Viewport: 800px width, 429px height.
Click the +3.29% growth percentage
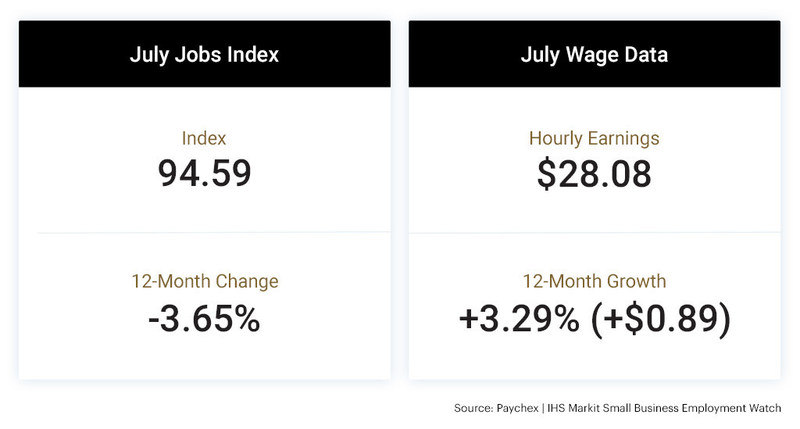tap(520, 318)
